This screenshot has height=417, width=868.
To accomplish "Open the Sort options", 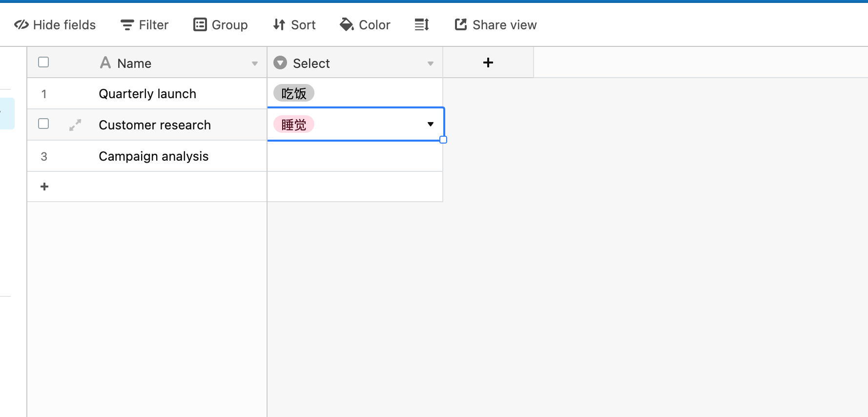I will [x=294, y=25].
